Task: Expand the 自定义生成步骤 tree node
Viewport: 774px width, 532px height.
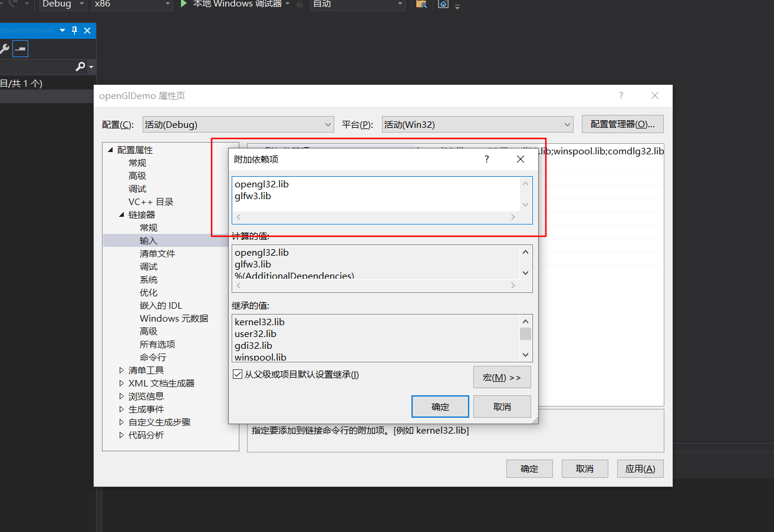Action: click(x=122, y=422)
